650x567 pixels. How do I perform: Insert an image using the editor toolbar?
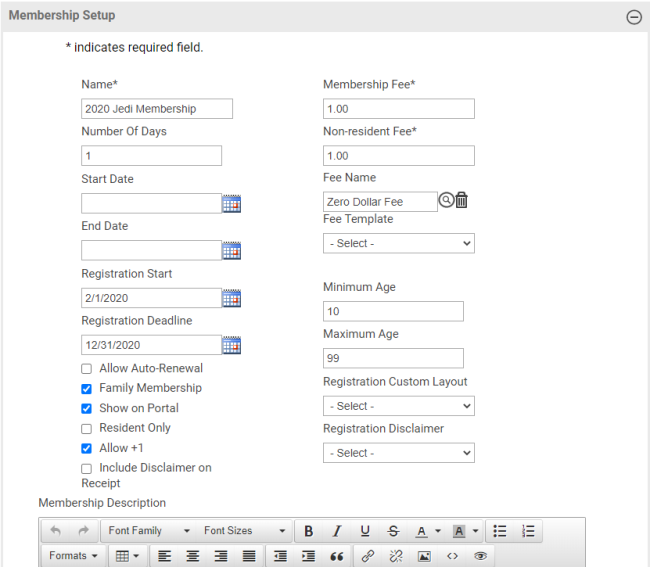424,556
